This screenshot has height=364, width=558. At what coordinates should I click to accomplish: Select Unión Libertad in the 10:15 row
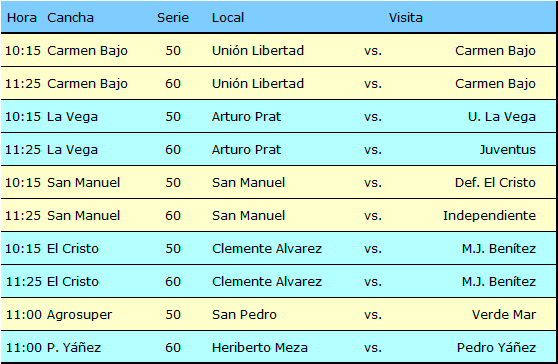click(258, 51)
